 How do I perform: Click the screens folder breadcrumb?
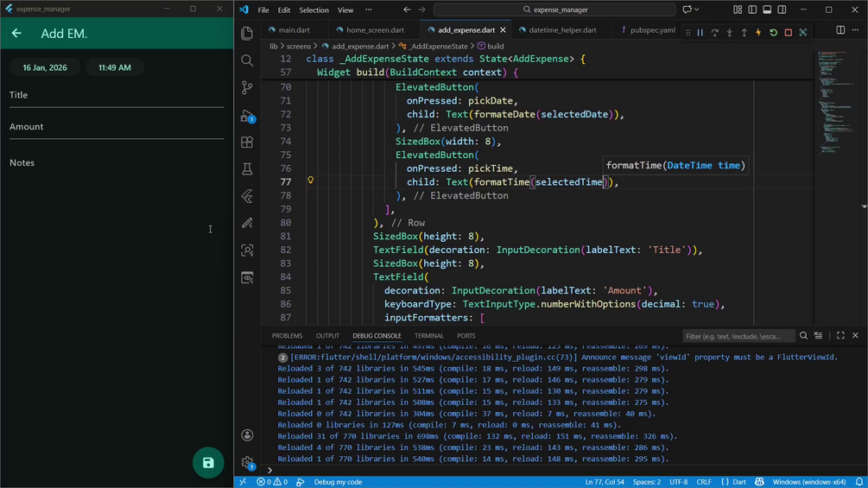(299, 47)
